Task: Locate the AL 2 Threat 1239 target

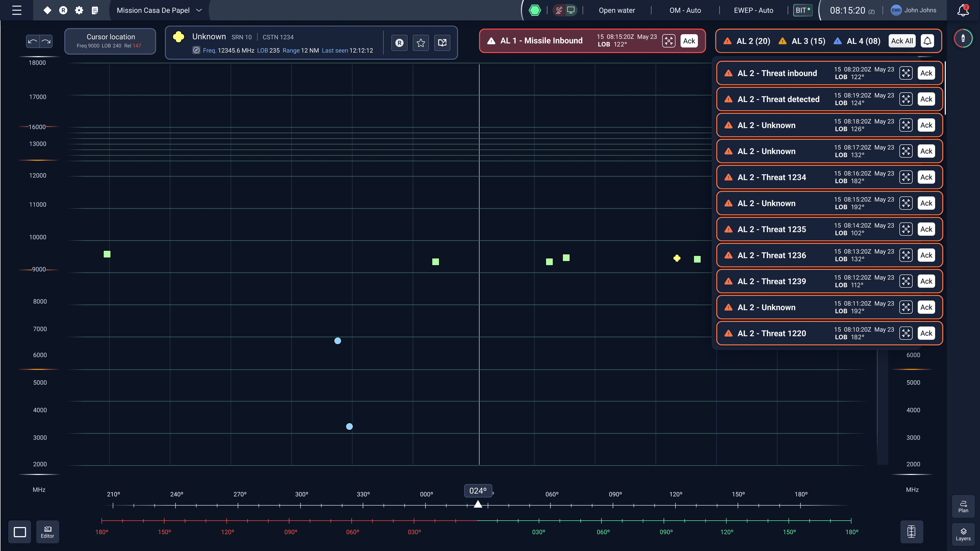Action: click(x=906, y=281)
